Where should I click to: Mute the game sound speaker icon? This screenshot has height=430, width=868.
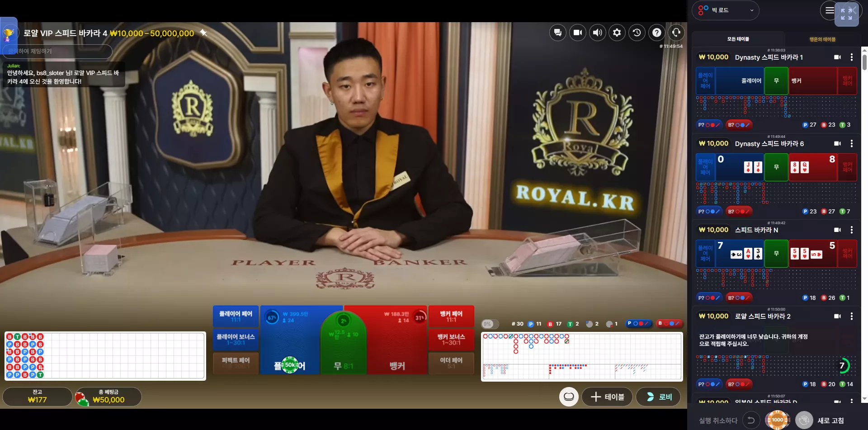pyautogui.click(x=598, y=33)
